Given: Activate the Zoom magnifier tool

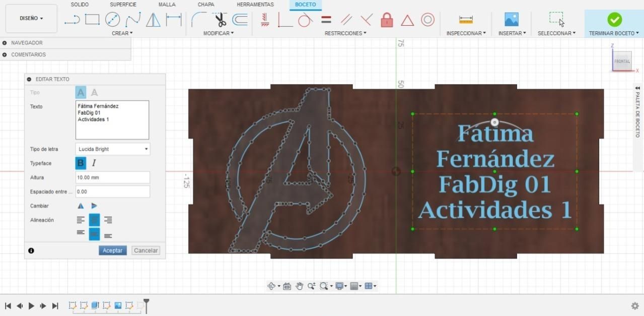Looking at the screenshot, I should click(312, 286).
